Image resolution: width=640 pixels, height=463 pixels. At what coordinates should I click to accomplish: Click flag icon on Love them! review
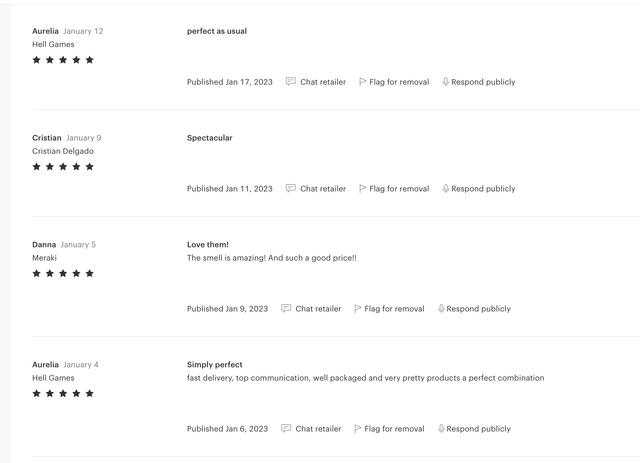[x=358, y=309]
